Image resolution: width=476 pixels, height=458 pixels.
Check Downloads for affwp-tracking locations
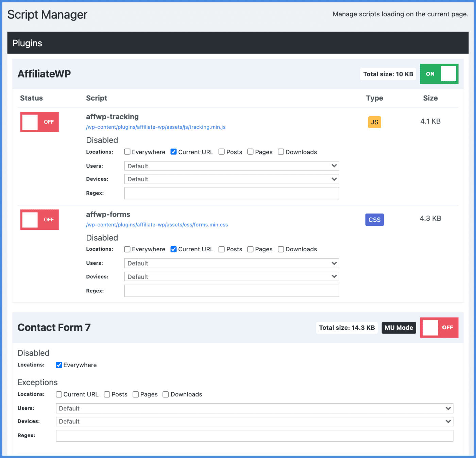[281, 152]
